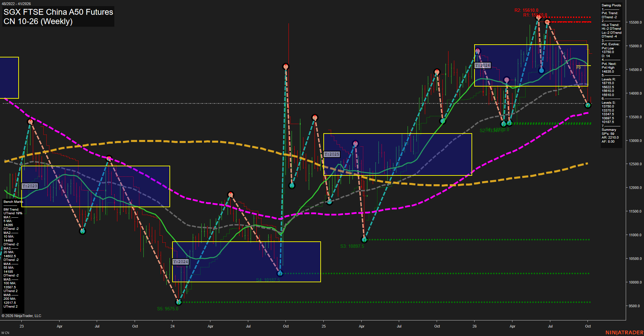
Task: Click the swing low pivot marker at 10897.5
Action: tap(364, 240)
